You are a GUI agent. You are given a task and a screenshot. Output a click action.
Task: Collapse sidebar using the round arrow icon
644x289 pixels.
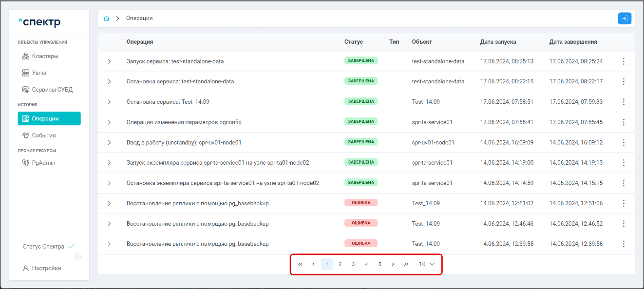(x=78, y=257)
